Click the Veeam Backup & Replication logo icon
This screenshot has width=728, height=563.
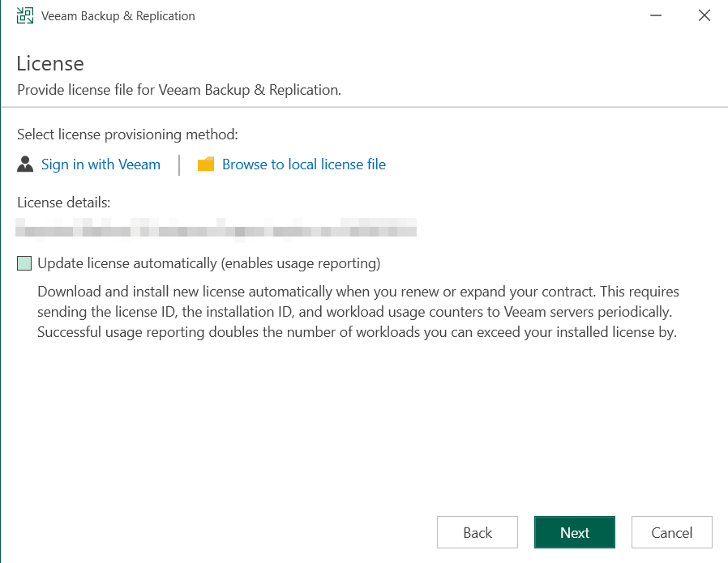click(x=25, y=15)
